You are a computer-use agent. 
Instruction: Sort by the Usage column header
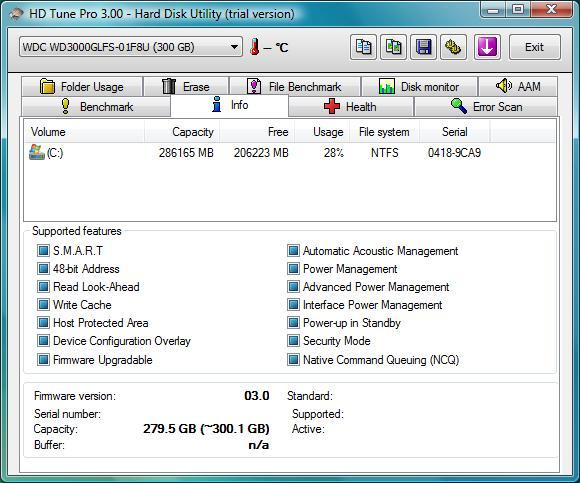point(322,132)
